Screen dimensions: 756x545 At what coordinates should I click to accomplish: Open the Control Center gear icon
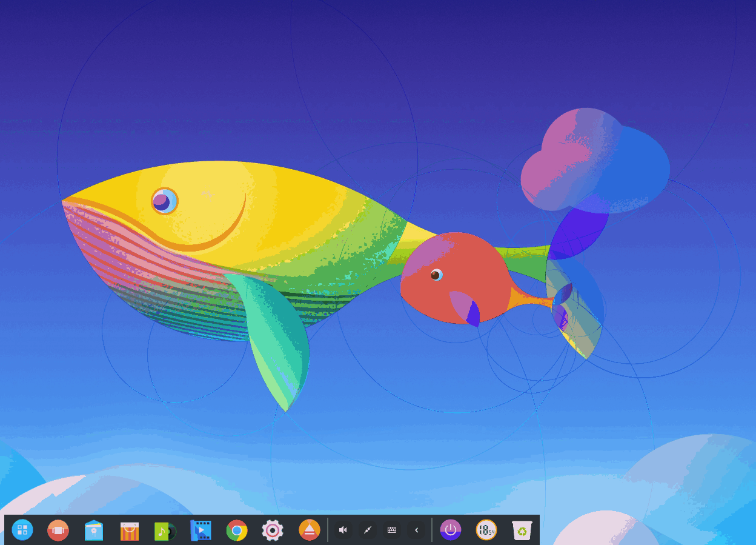click(273, 530)
